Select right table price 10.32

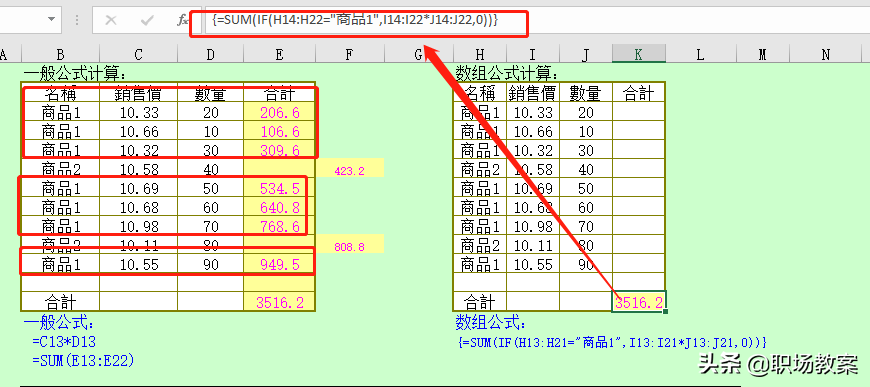click(533, 150)
